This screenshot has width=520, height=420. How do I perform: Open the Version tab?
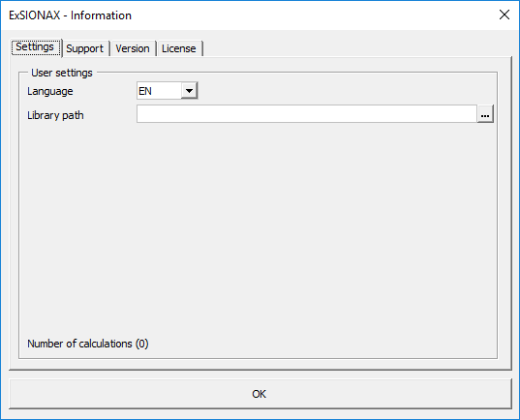tap(133, 48)
